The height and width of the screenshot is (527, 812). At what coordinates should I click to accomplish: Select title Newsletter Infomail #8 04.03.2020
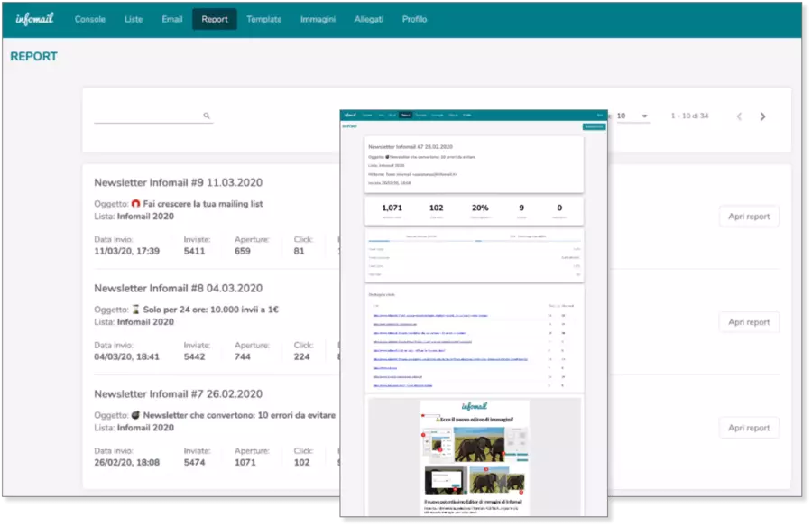(178, 288)
